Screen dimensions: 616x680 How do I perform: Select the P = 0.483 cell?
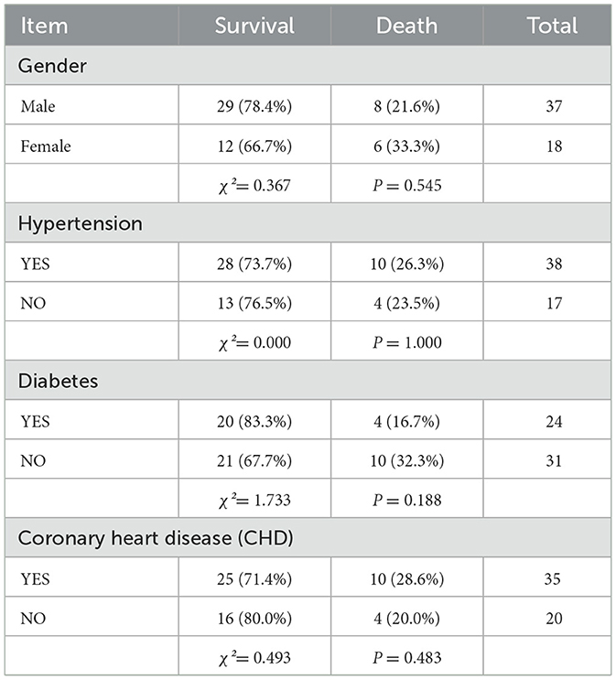coord(407,655)
